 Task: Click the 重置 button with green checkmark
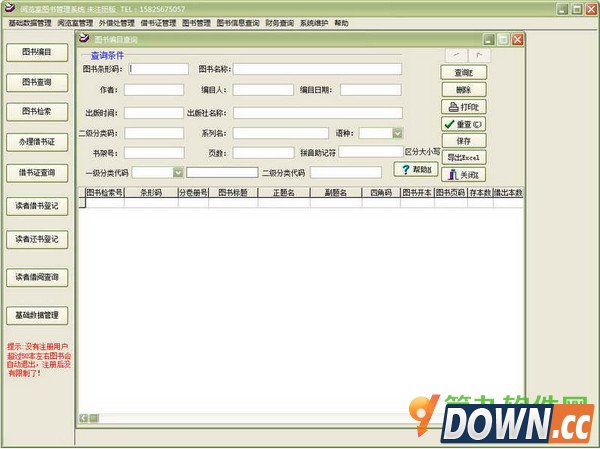463,124
